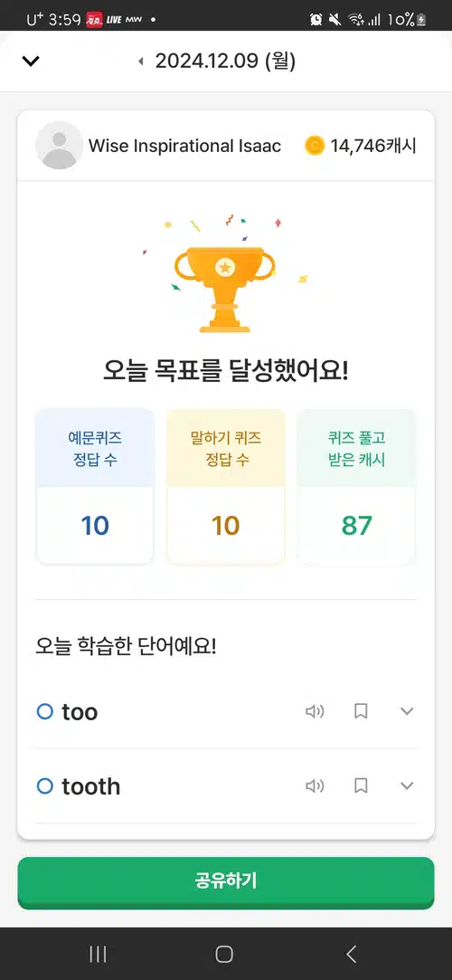The width and height of the screenshot is (452, 980).
Task: Collapse the screen with the top-left chevron
Action: pos(31,61)
